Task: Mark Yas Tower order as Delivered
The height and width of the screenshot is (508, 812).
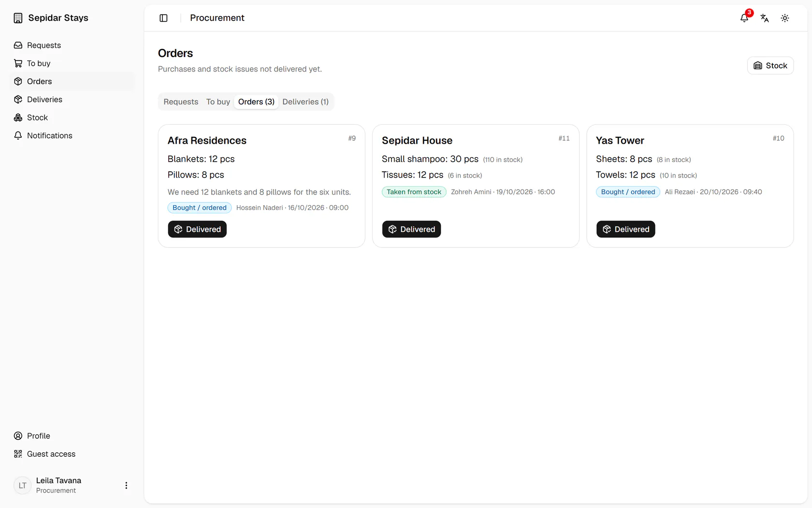Action: (625, 229)
